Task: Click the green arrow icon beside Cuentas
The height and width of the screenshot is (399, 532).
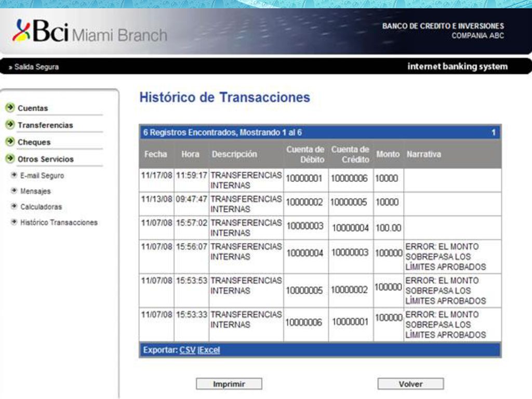Action: point(10,108)
